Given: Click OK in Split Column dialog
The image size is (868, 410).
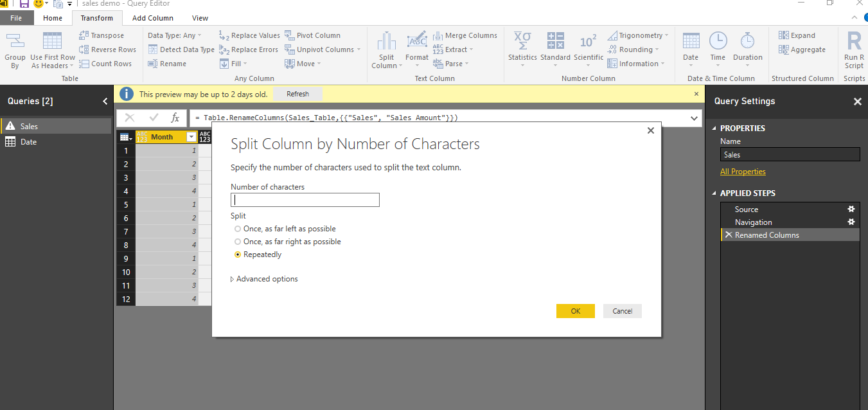Looking at the screenshot, I should [576, 311].
